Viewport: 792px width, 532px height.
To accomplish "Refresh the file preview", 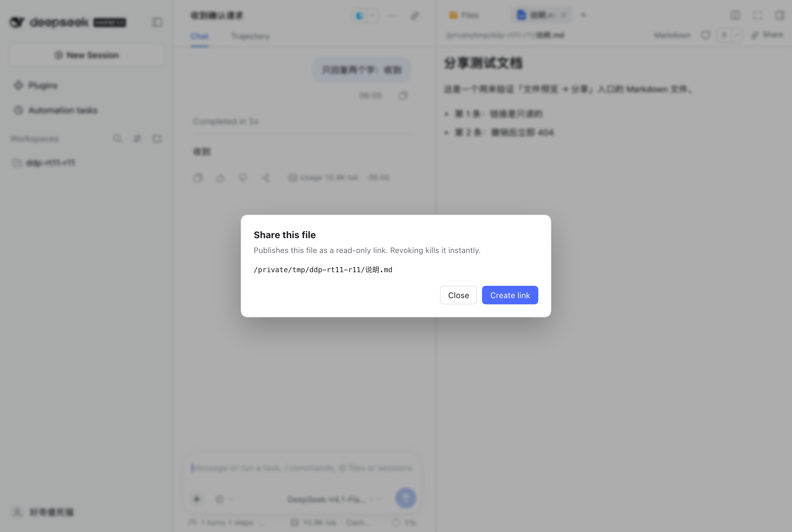I will click(x=706, y=35).
